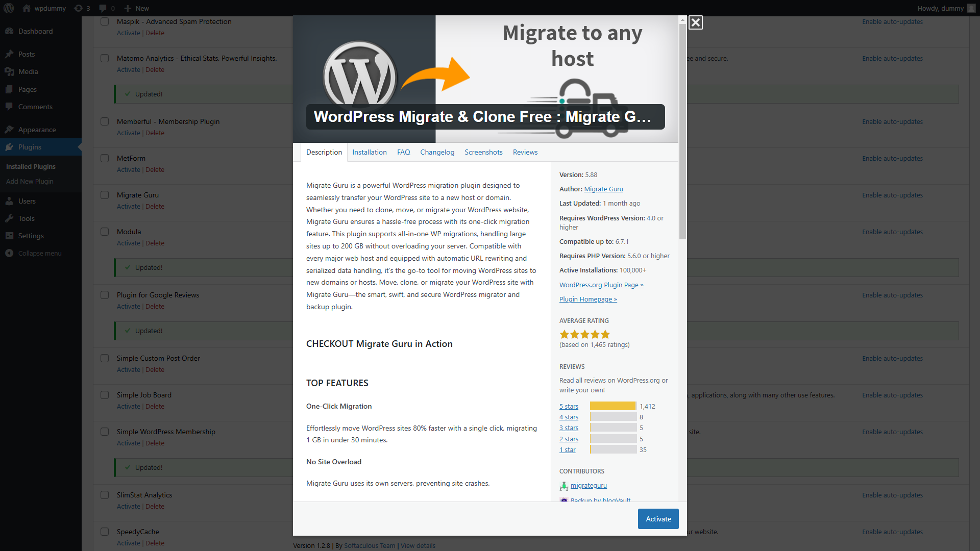Click the 1 star reviews link
This screenshot has height=551, width=980.
coord(567,449)
